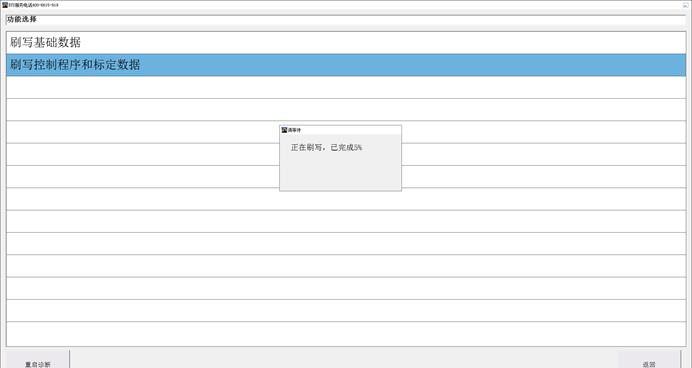Screen dimensions: 692x368
Task: Click the 功能选择 heading
Action: click(x=22, y=19)
